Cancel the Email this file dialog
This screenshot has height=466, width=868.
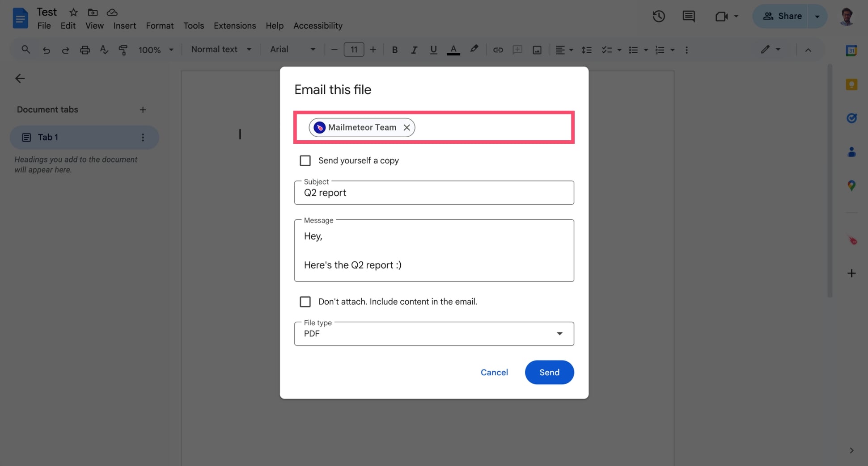pos(494,372)
